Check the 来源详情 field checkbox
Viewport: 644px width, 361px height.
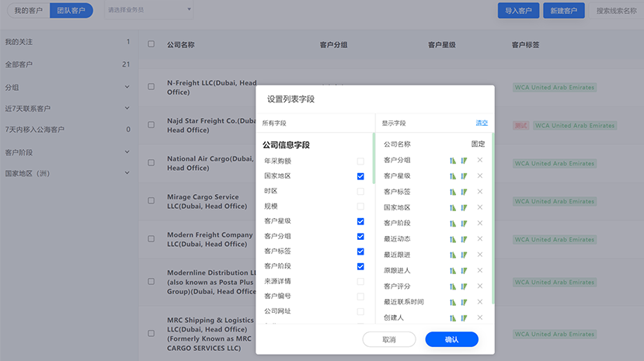[x=360, y=281]
